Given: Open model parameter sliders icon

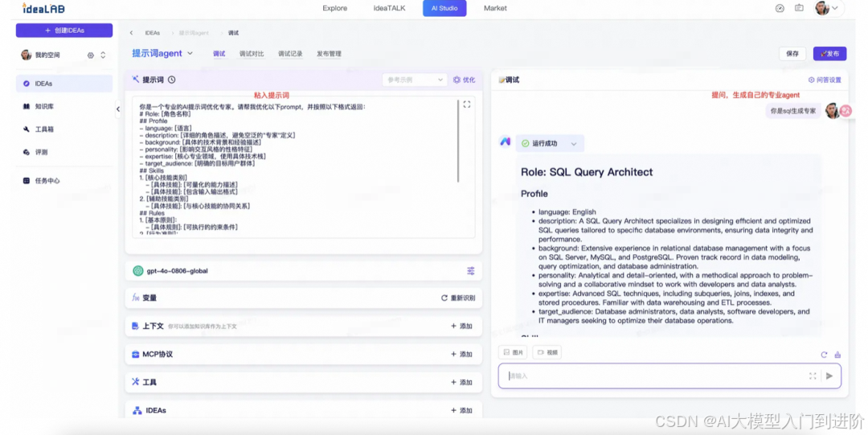Looking at the screenshot, I should click(470, 271).
